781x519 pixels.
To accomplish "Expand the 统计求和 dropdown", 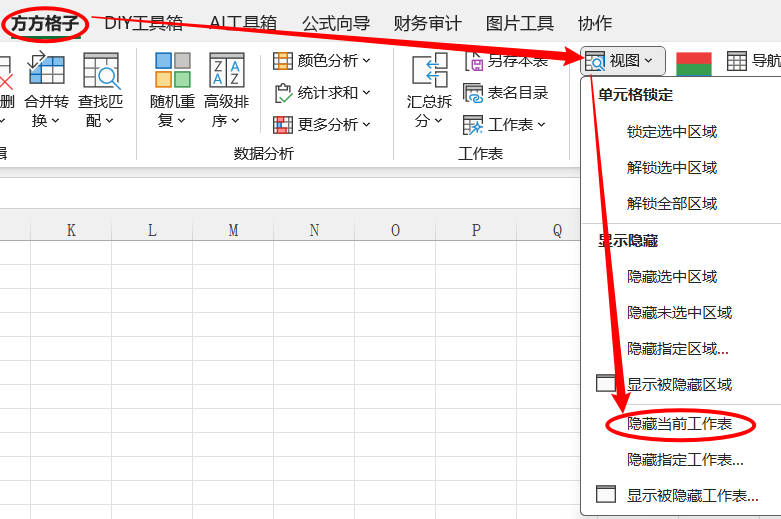I will [321, 93].
